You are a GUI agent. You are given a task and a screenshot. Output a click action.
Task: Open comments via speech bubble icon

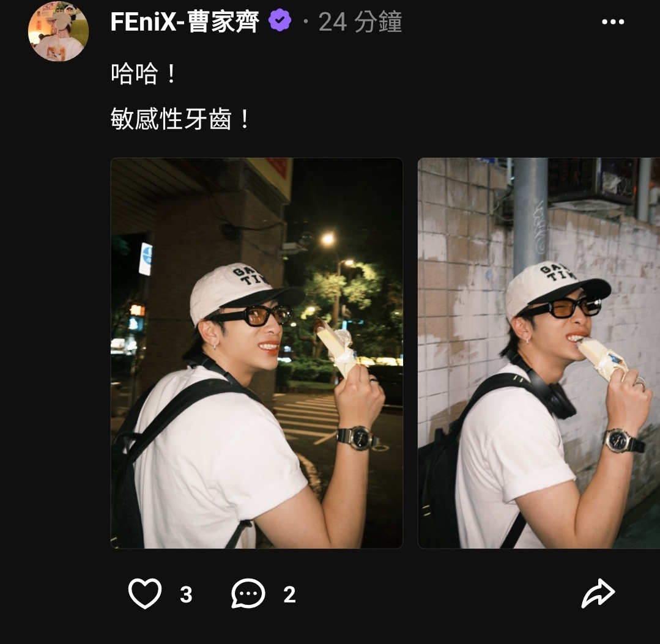(x=248, y=593)
